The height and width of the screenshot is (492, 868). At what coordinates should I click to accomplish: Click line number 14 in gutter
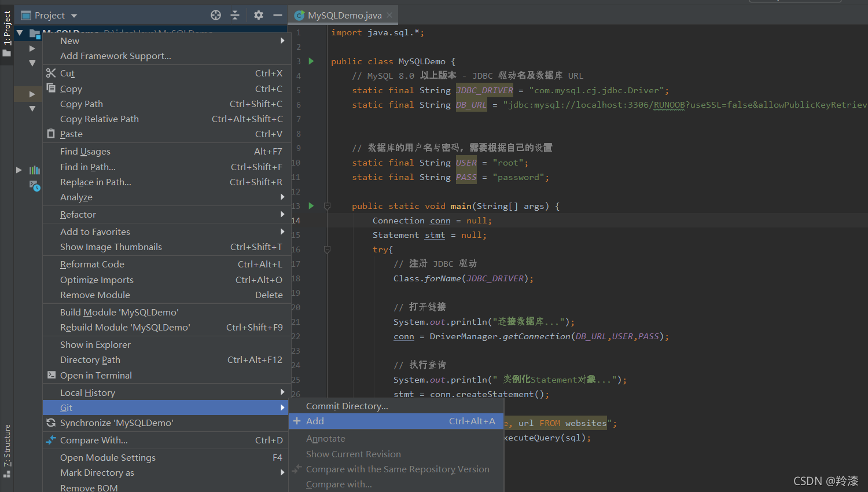(x=296, y=221)
